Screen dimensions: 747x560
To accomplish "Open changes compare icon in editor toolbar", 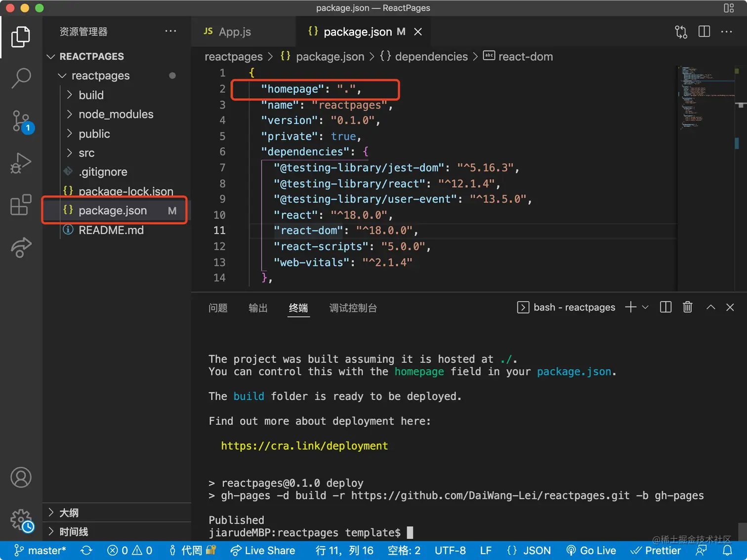I will 681,32.
